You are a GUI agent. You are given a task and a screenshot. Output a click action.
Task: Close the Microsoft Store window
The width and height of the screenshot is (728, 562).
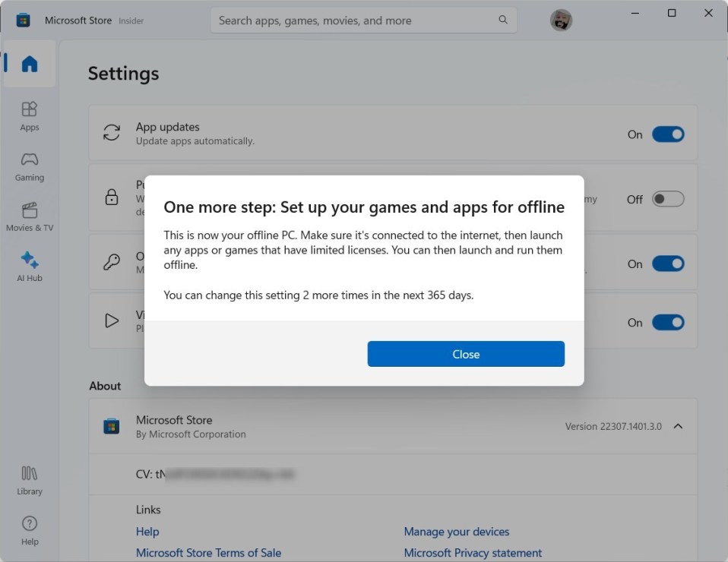[708, 13]
